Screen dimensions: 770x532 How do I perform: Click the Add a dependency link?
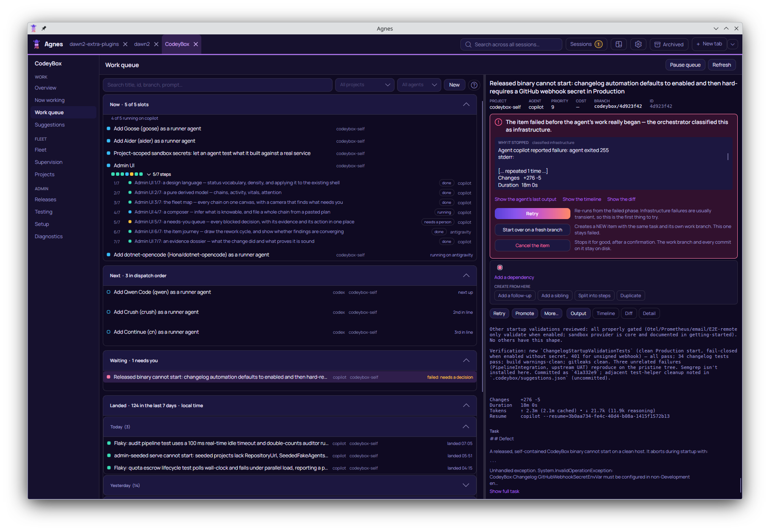(514, 277)
